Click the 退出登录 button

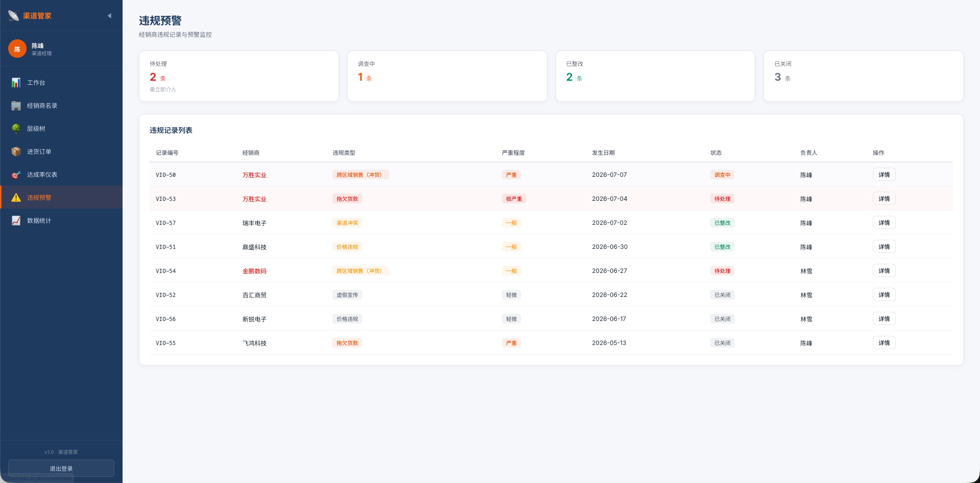61,468
